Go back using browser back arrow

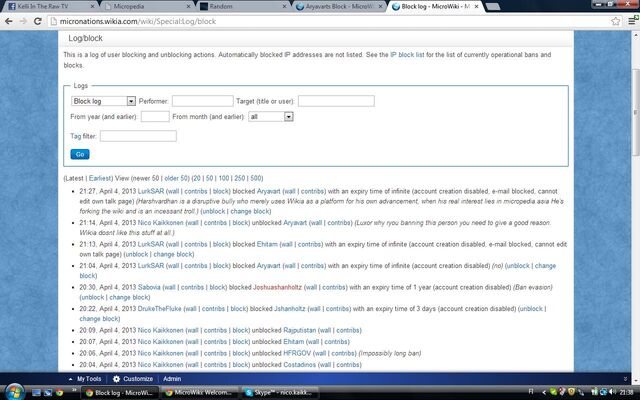9,21
